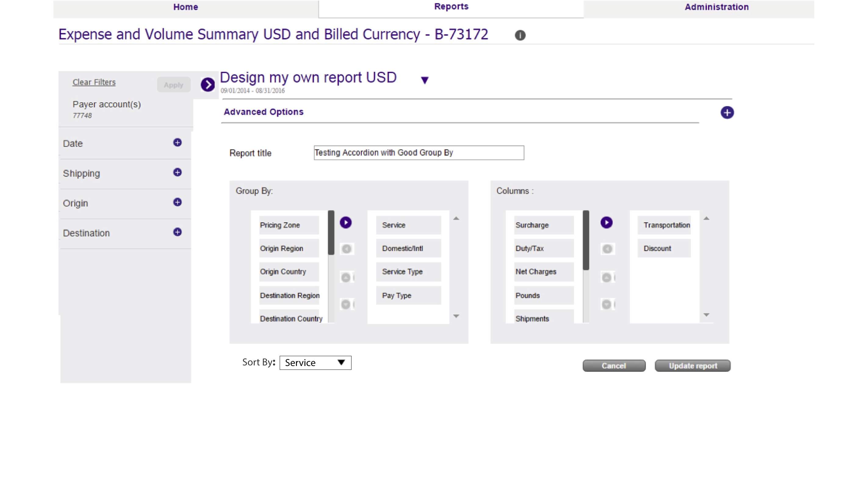Expand the Shipping filter section
Viewport: 868px width, 488px height.
pyautogui.click(x=177, y=172)
